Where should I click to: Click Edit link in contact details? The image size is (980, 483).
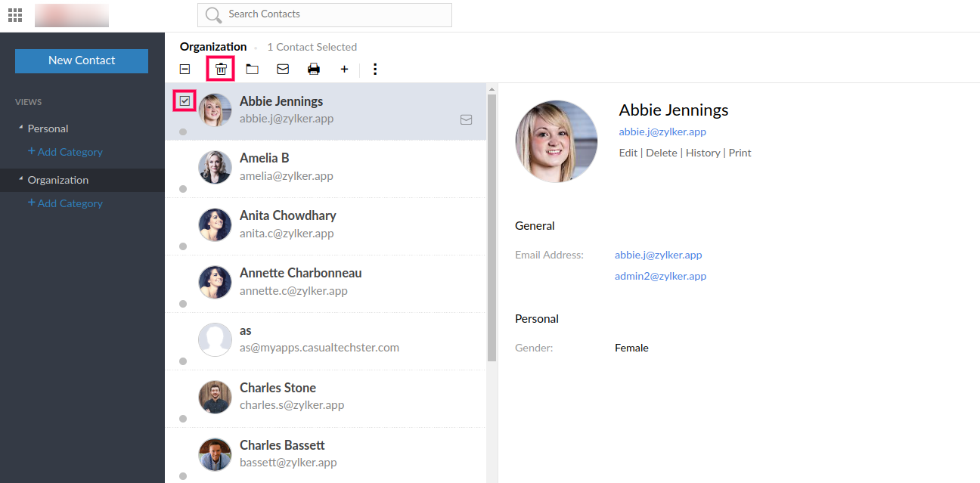tap(628, 153)
